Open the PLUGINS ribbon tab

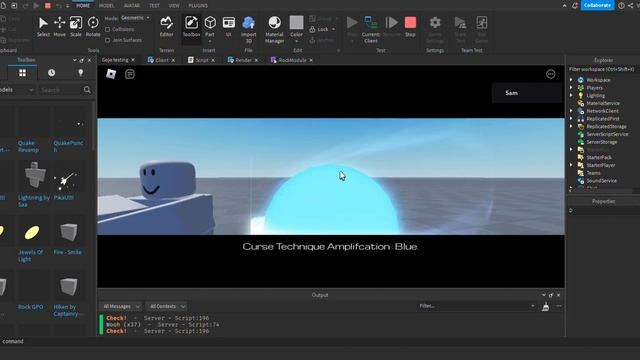pos(198,6)
